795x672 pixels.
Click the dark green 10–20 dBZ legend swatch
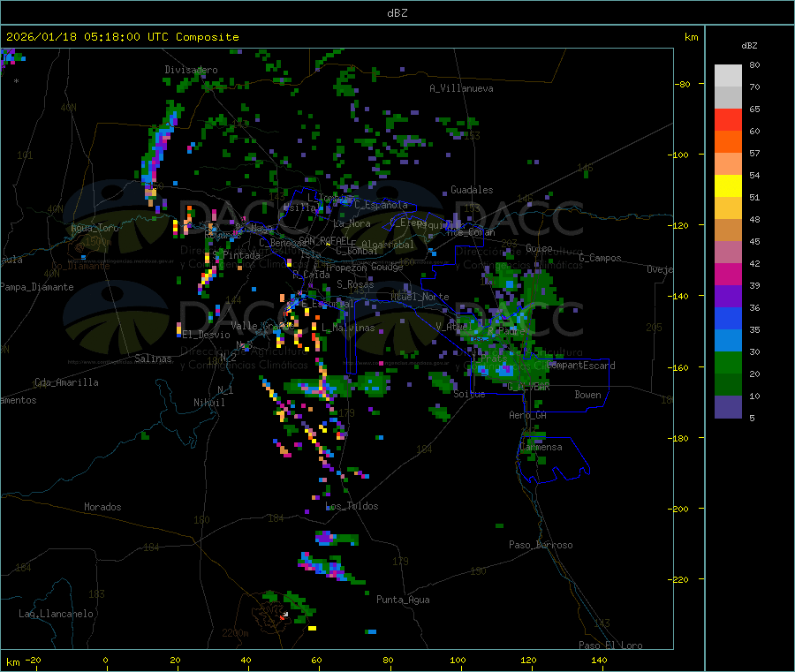point(728,385)
